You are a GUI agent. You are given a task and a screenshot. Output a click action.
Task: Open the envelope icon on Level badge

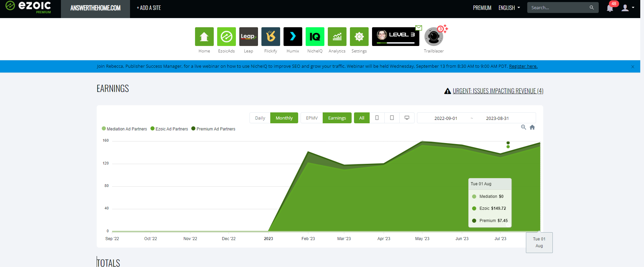pos(419,28)
